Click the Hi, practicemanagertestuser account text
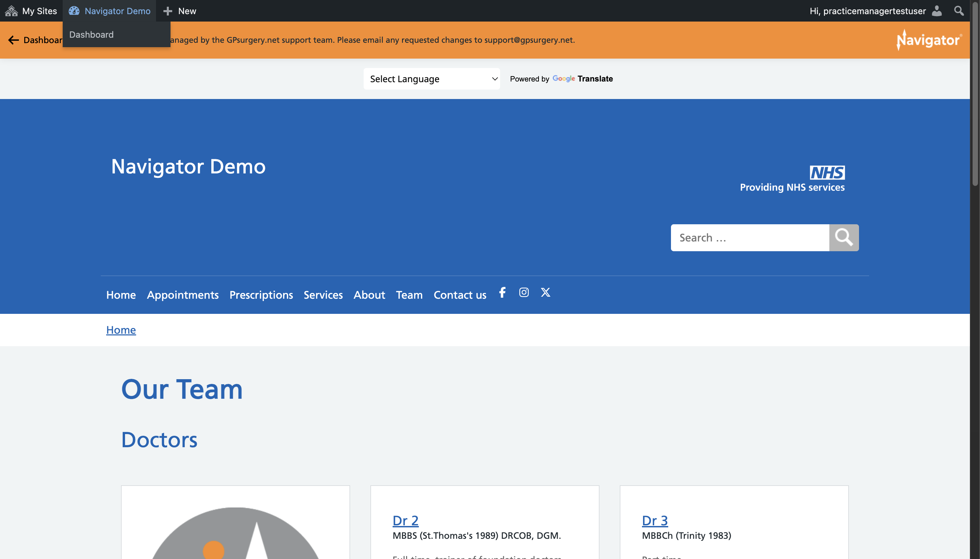 tap(868, 11)
